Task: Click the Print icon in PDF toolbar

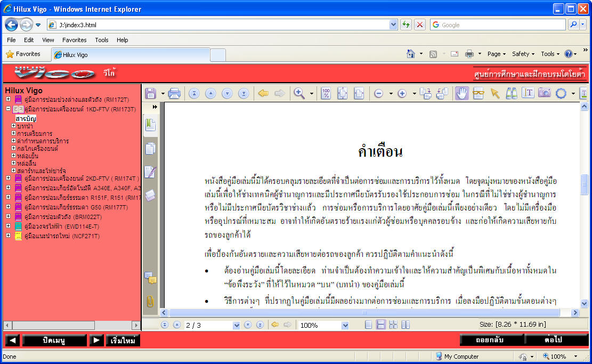Action: (174, 93)
